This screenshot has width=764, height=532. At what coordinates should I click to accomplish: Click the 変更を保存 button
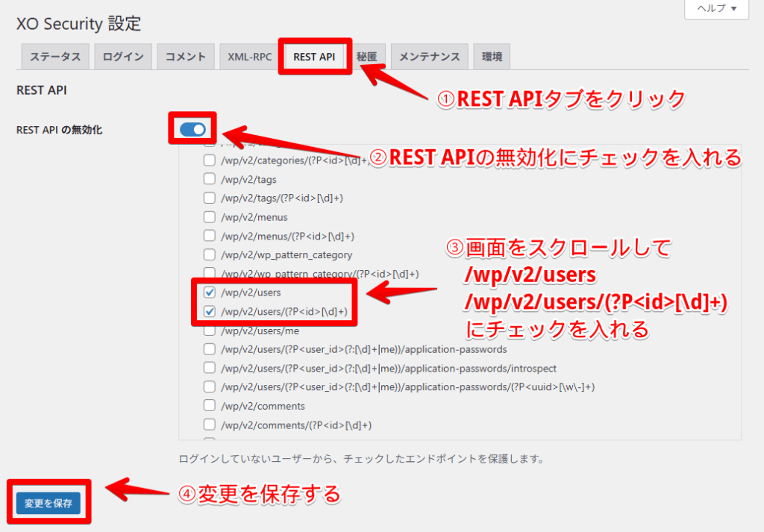click(x=48, y=503)
